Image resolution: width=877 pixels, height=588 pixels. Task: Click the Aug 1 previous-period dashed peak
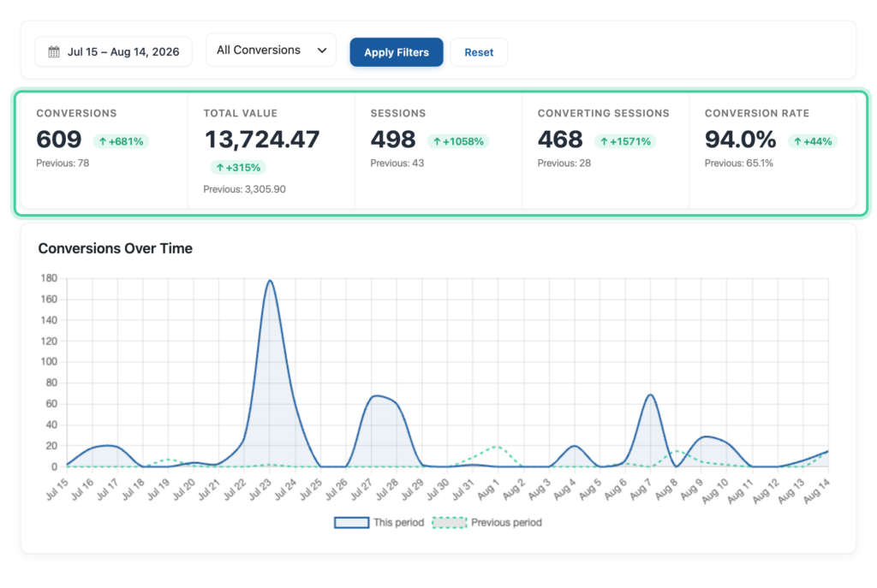[x=498, y=446]
